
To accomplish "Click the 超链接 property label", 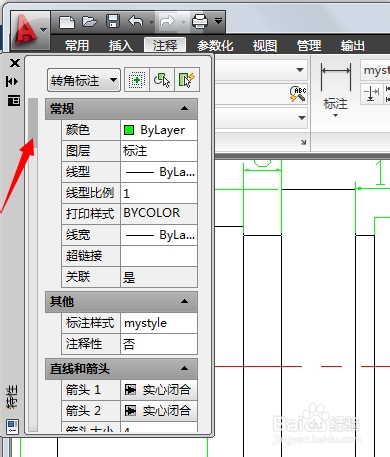I will tap(84, 256).
